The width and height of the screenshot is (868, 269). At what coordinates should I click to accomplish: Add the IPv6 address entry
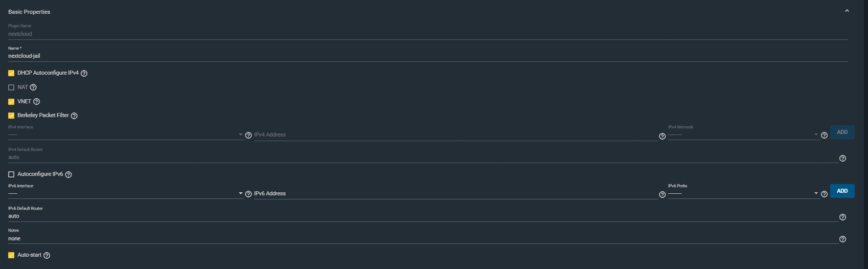point(842,191)
